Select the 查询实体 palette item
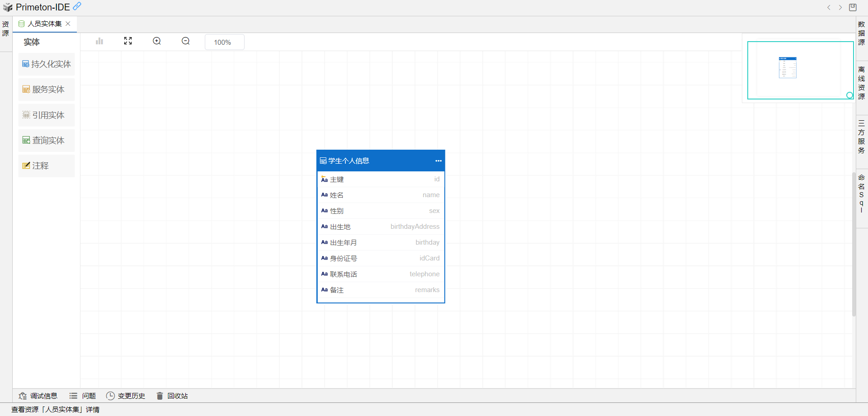The width and height of the screenshot is (868, 416). click(x=47, y=141)
